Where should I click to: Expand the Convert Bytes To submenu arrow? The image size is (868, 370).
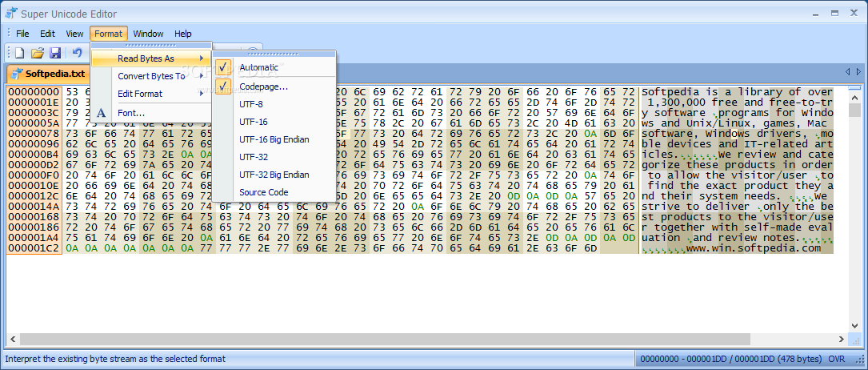202,76
